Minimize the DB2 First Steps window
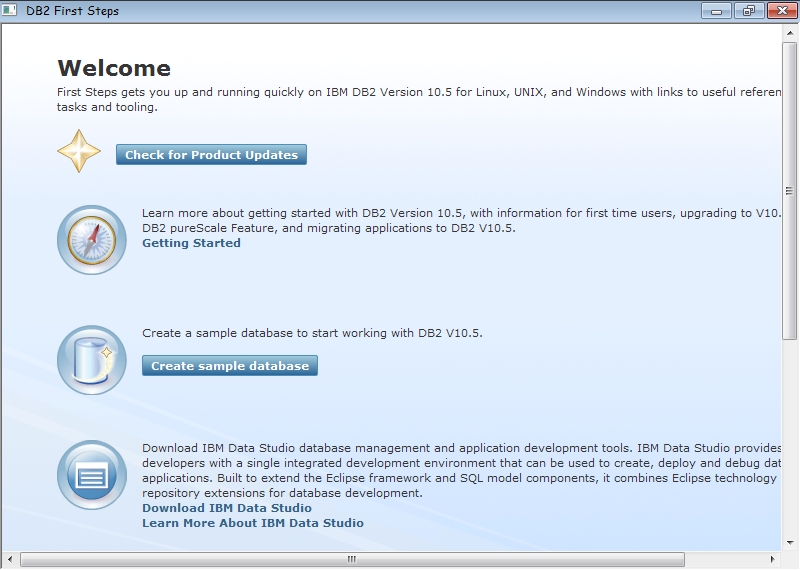 coord(716,11)
